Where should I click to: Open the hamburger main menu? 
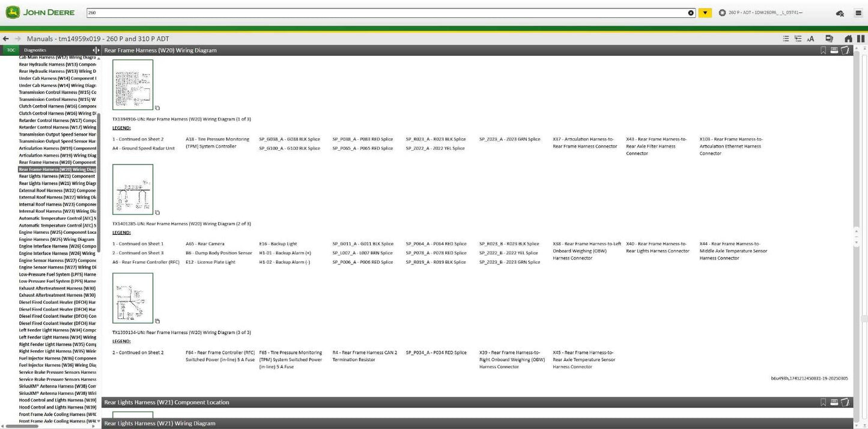858,13
